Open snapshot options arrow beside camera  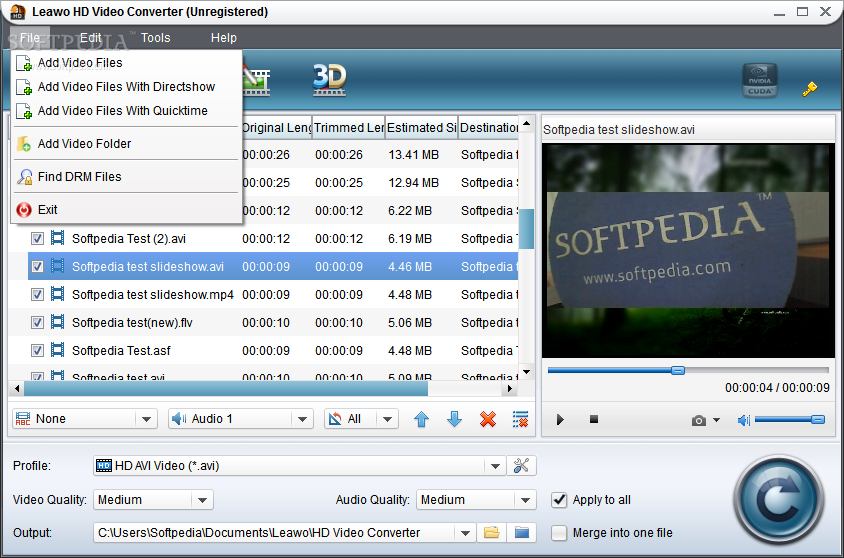click(716, 420)
